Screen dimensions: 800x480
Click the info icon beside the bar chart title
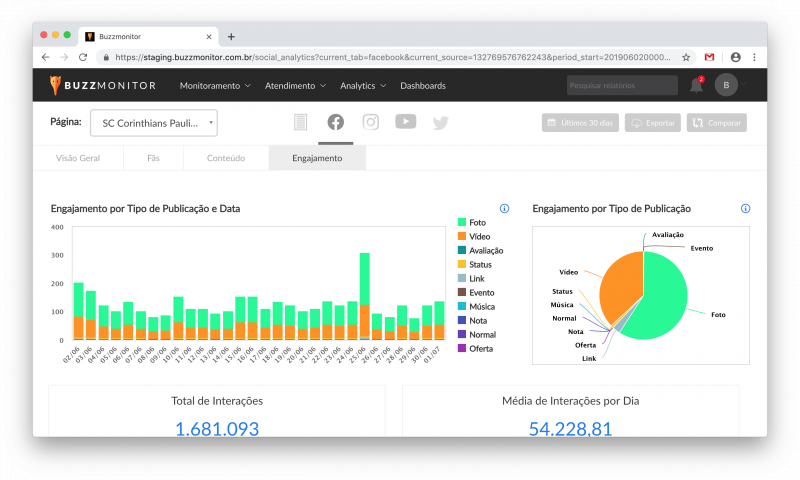coord(504,208)
